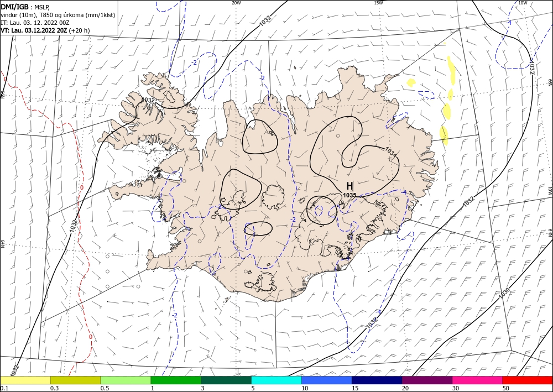This screenshot has height=392, width=553.
Task: Click the '1035' pressure value under H
Action: coord(349,195)
